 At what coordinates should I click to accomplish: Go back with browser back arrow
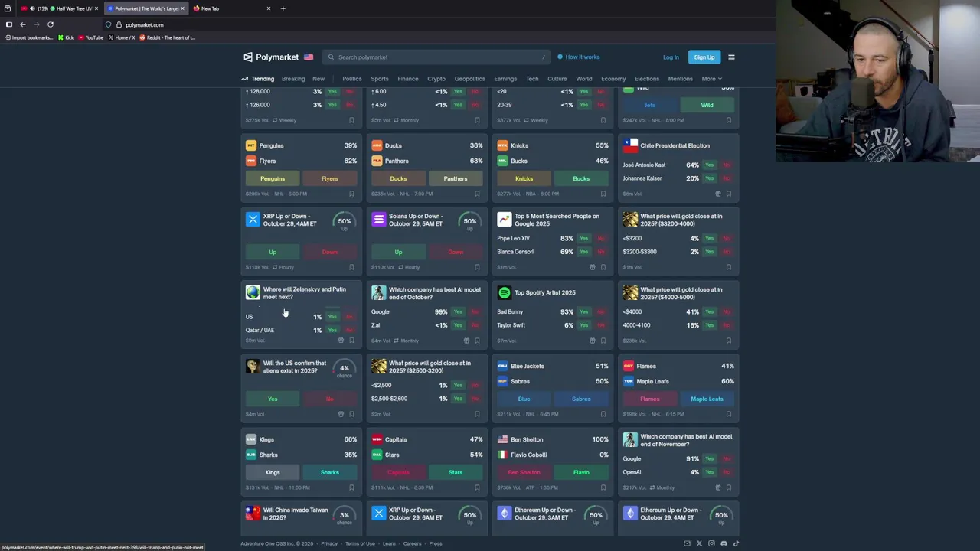[x=22, y=24]
